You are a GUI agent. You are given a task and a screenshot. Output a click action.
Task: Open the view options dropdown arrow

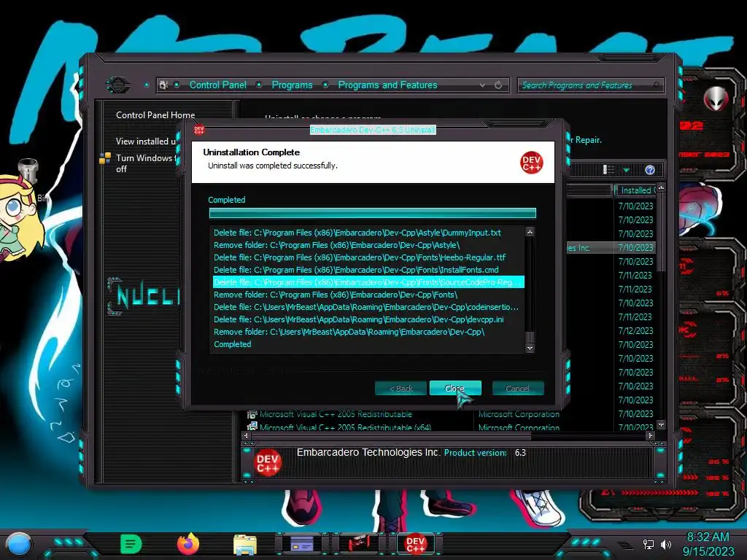(627, 170)
